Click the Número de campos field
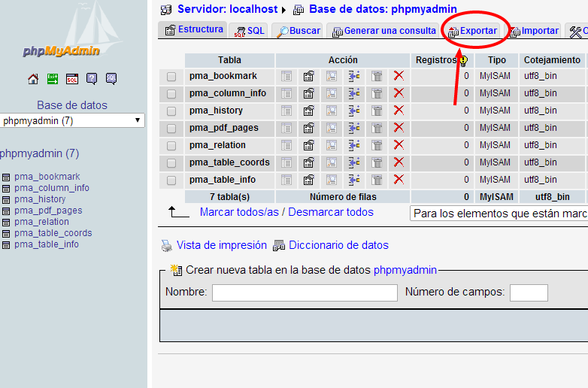This screenshot has width=588, height=388. pyautogui.click(x=529, y=293)
